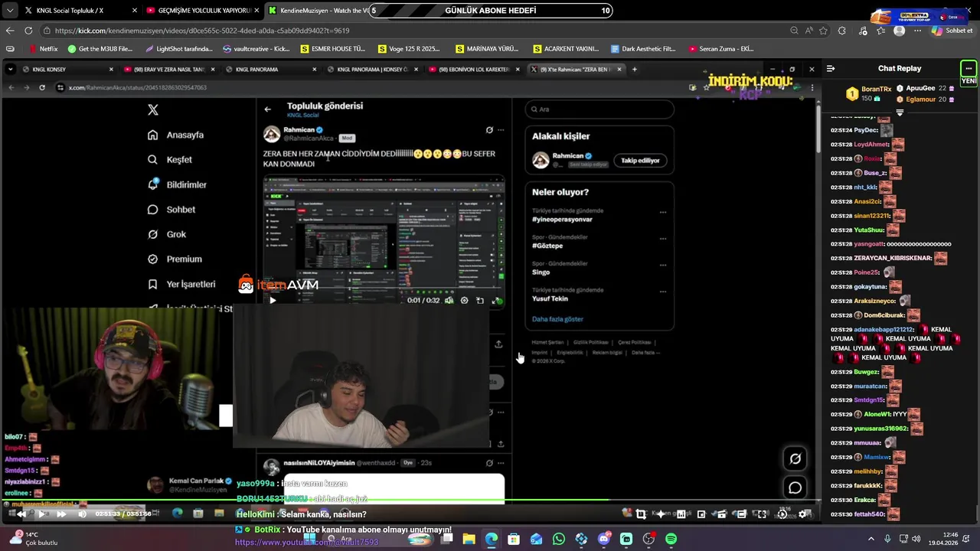Open Sercan Zurna bookmark
This screenshot has width=980, height=551.
point(721,49)
